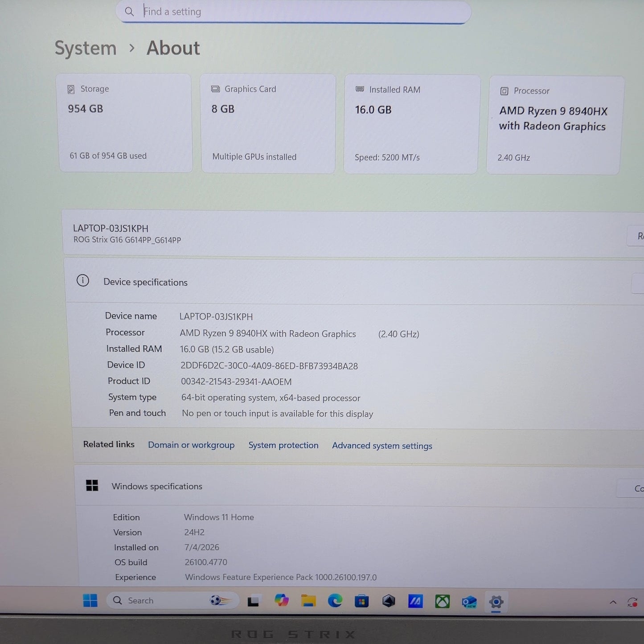Open the dark hexagon app in the taskbar
Image resolution: width=644 pixels, height=644 pixels.
click(389, 602)
